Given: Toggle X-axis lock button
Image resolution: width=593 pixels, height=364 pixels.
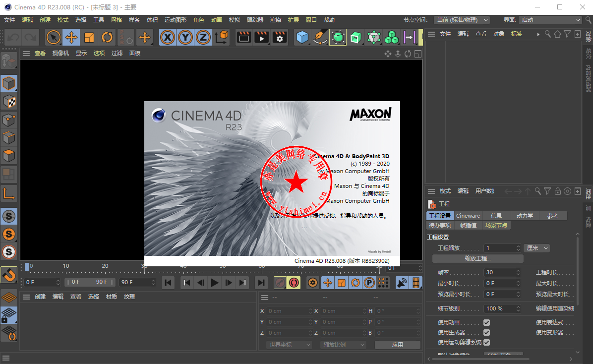Looking at the screenshot, I should click(x=168, y=38).
